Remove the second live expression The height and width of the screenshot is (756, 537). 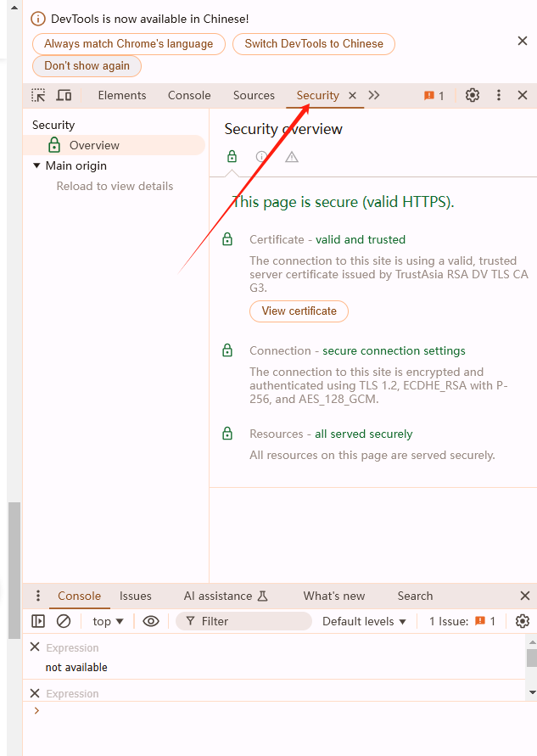point(35,693)
